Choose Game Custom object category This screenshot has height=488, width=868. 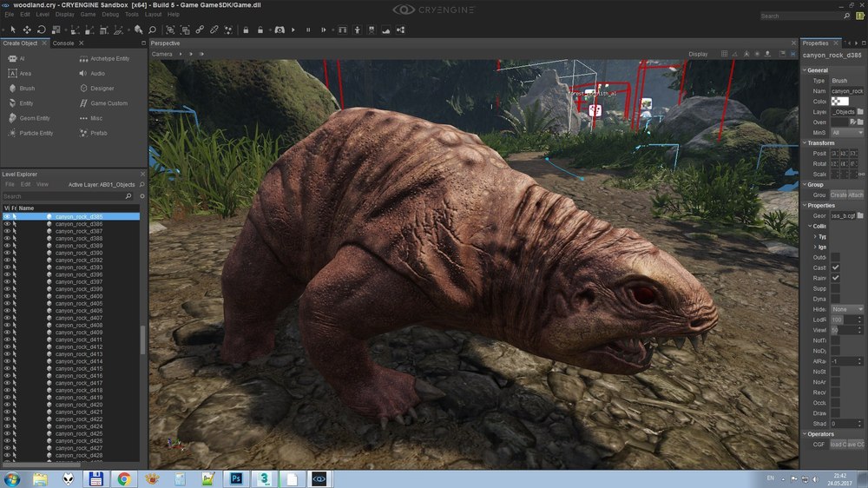click(103, 103)
